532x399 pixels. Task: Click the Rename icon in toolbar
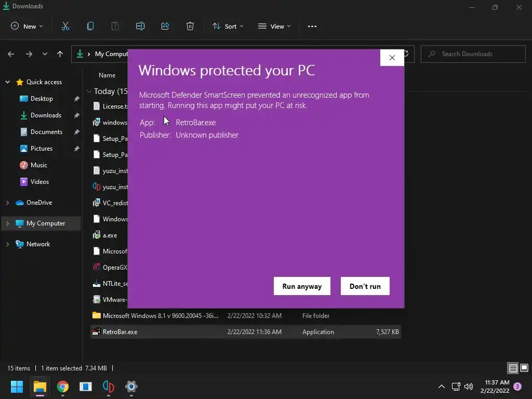point(140,26)
